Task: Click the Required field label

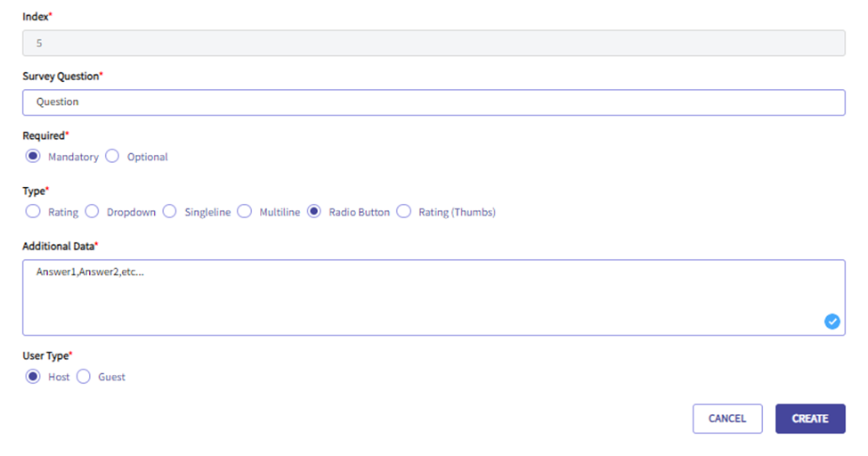Action: click(45, 136)
